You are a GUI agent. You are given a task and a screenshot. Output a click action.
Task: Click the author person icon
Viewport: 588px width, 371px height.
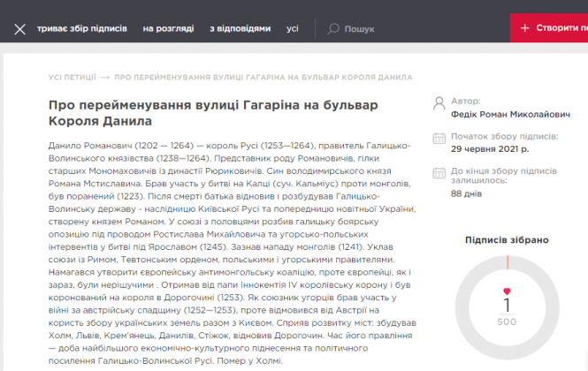pyautogui.click(x=439, y=105)
